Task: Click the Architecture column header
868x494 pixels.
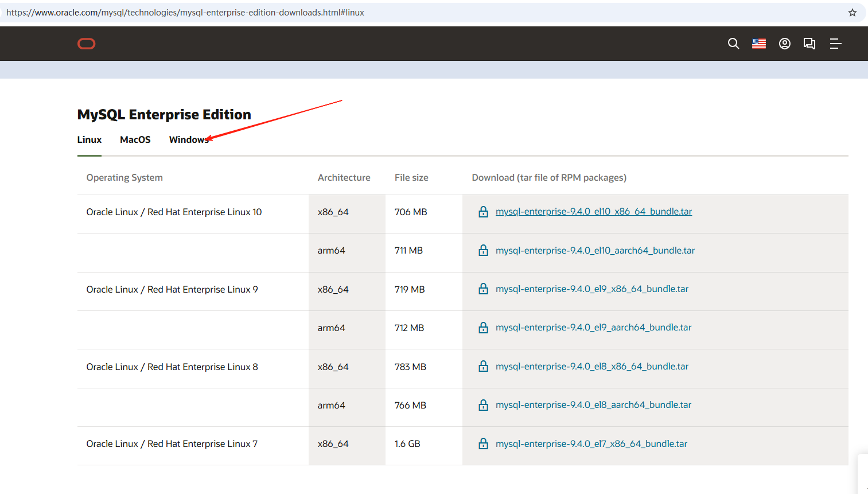Action: (344, 178)
